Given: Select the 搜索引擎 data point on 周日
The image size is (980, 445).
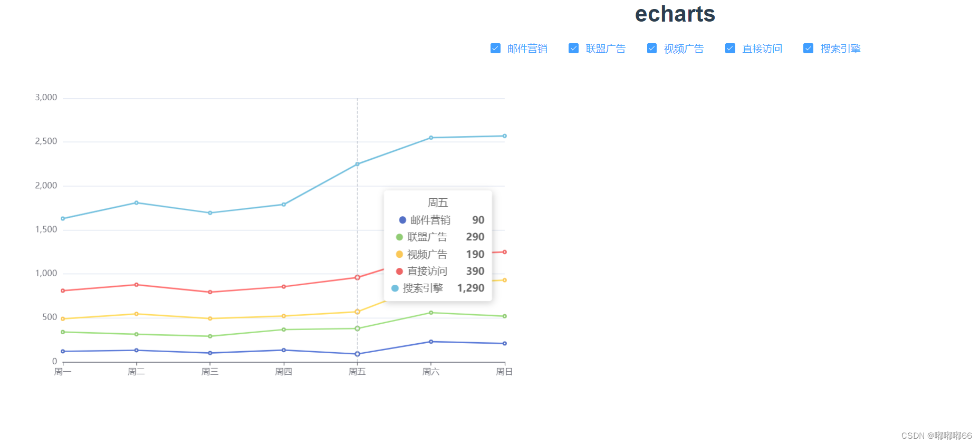Looking at the screenshot, I should [x=504, y=136].
